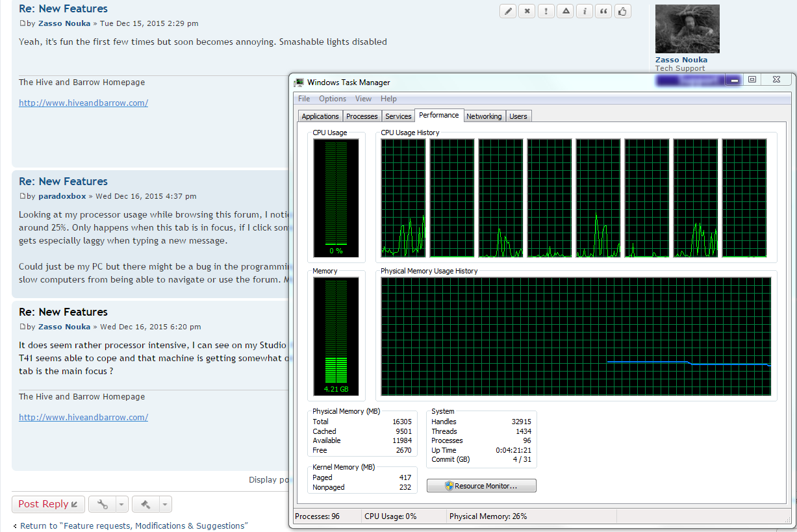
Task: Click the shield icon on Resource Monitor button
Action: (x=449, y=486)
